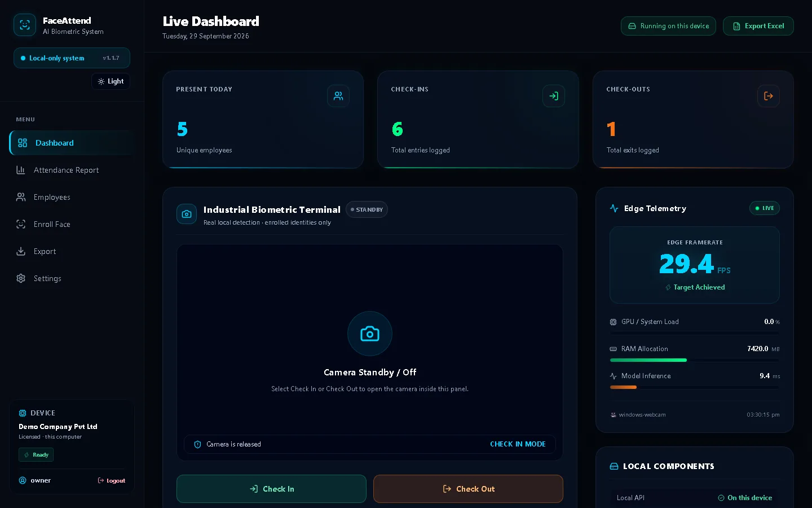Screen dimensions: 812x508
Task: Click the windows-webcam camera icon
Action: click(x=613, y=415)
